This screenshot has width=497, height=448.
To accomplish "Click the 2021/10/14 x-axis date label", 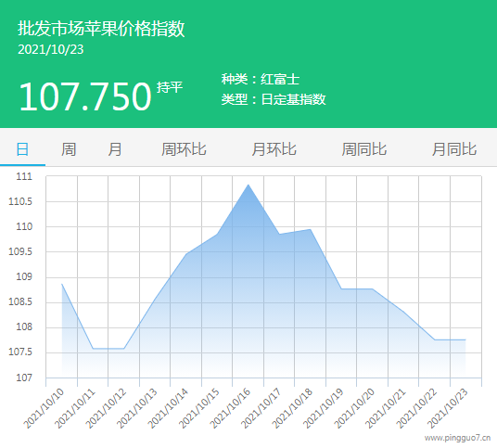I will 168,408.
